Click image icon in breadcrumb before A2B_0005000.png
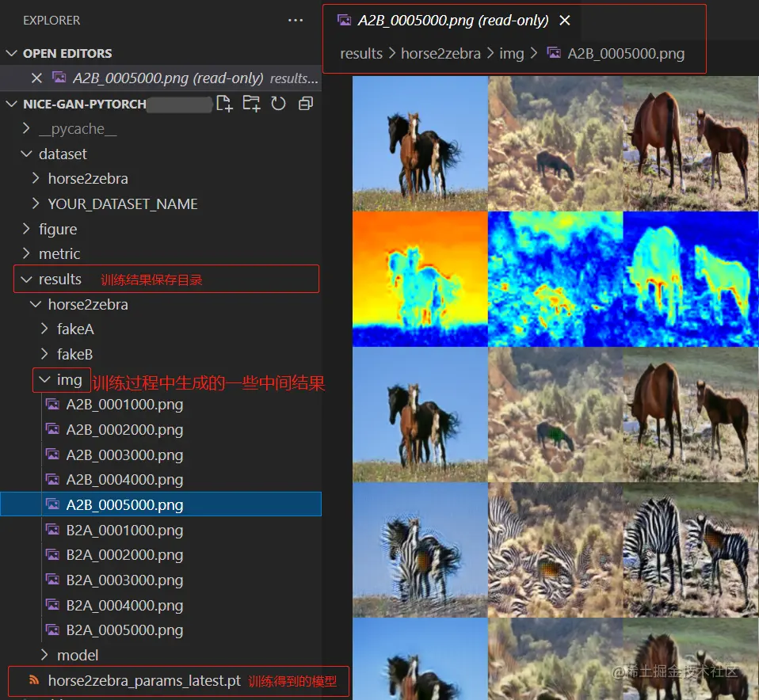759x700 pixels. 554,53
